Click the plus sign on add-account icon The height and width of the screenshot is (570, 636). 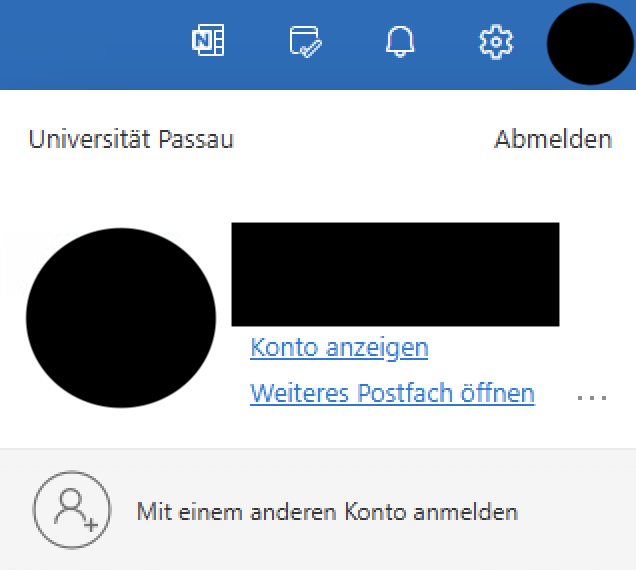click(91, 525)
